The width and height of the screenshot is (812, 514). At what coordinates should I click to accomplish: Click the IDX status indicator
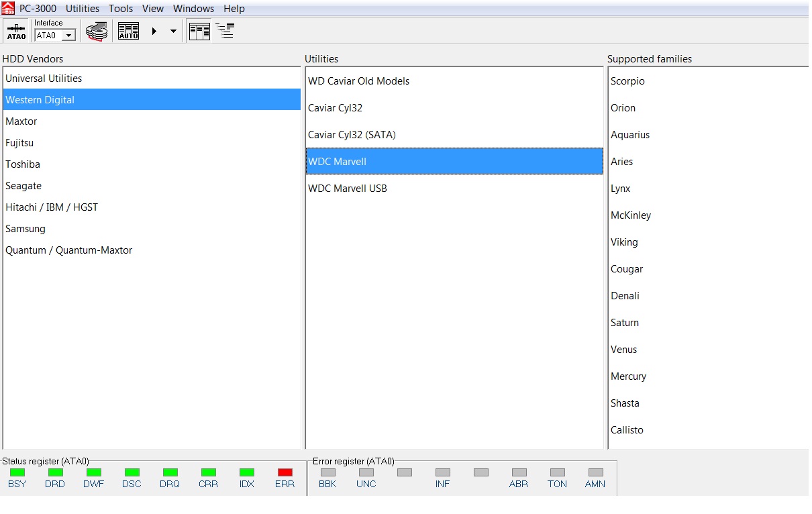pos(247,472)
